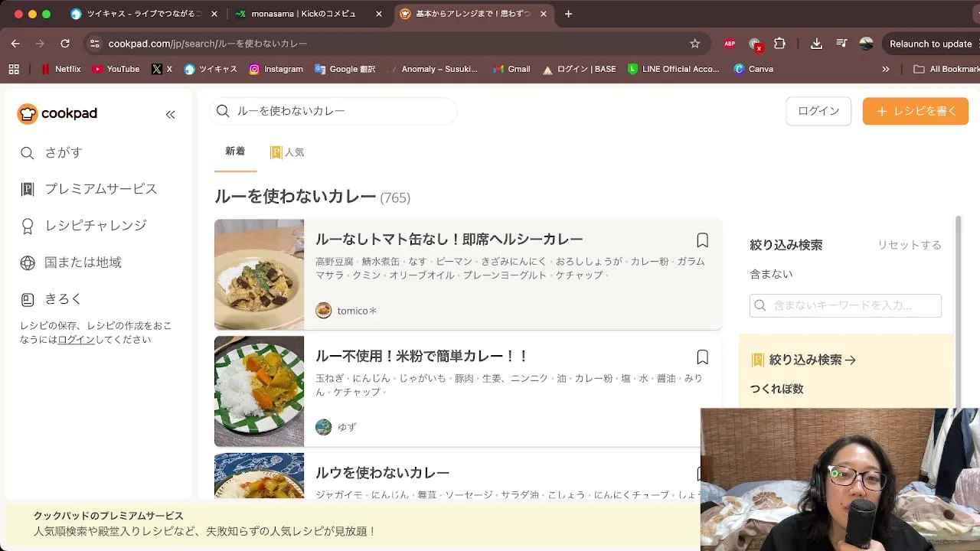Bookmark ルーなしトマト缶なし recipe
980x551 pixels.
click(x=702, y=240)
